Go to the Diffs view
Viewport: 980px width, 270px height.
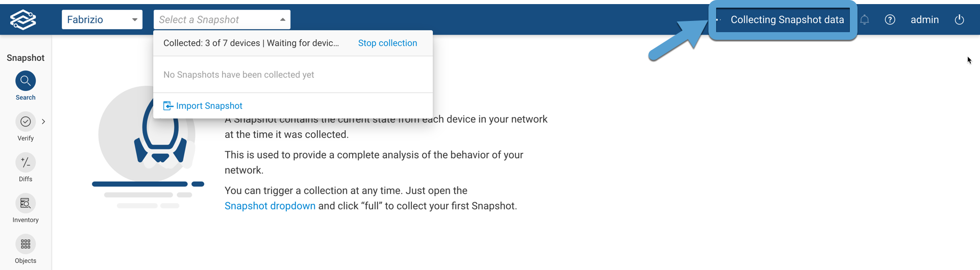pos(26,163)
